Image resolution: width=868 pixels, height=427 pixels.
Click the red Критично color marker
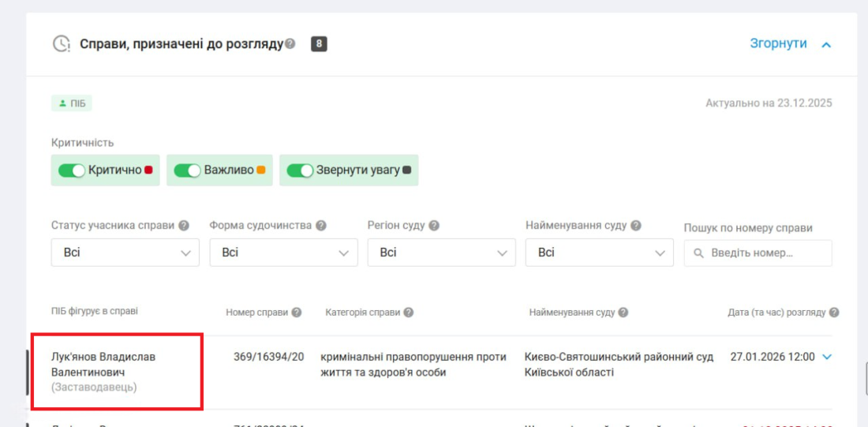(x=148, y=170)
